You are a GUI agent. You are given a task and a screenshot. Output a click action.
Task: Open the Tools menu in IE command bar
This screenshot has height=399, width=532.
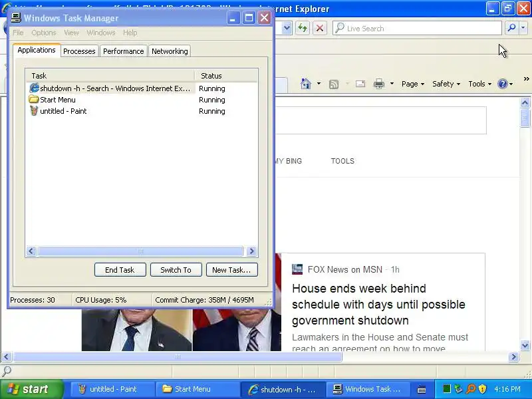click(479, 84)
